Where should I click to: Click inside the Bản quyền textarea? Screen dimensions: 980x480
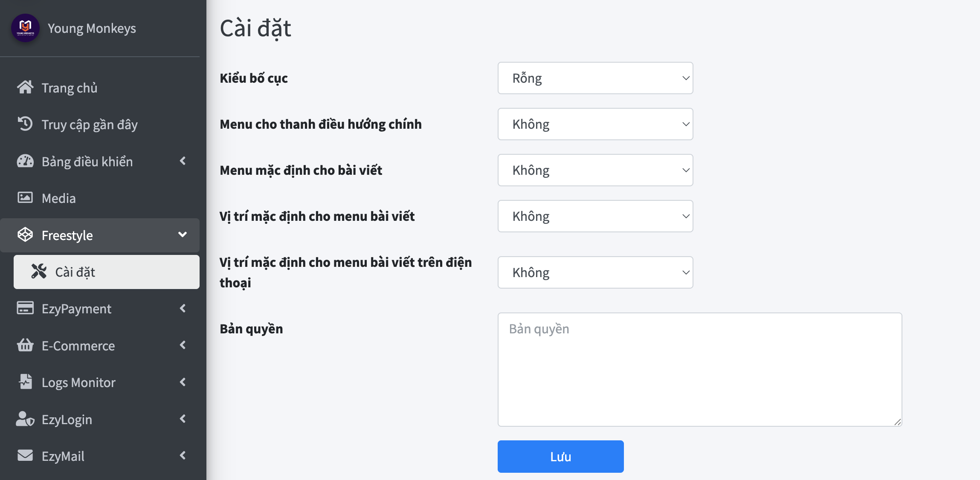700,370
